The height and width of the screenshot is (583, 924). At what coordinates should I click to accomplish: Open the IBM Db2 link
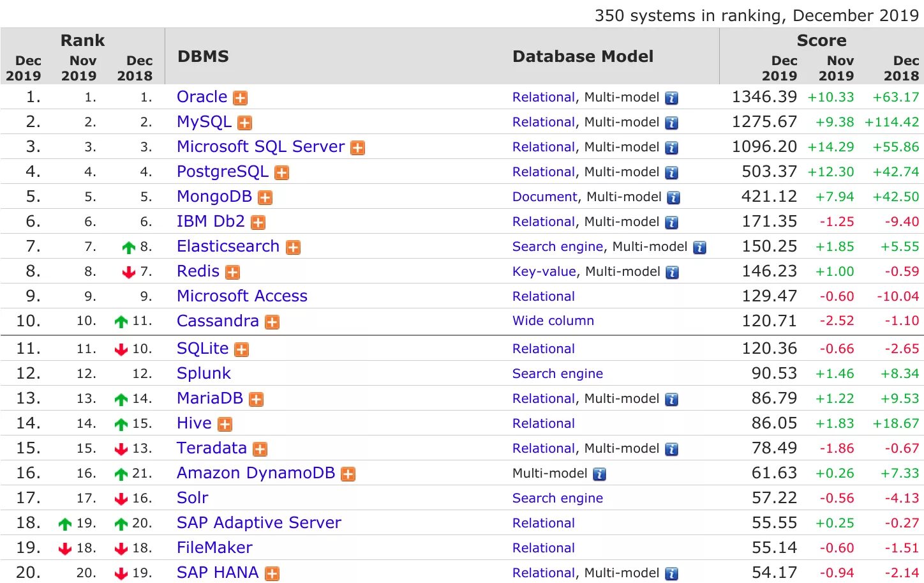(211, 222)
